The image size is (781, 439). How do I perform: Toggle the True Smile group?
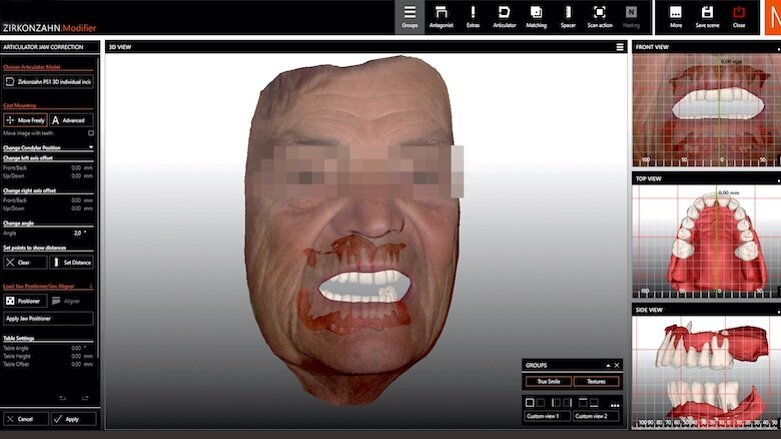click(x=548, y=382)
